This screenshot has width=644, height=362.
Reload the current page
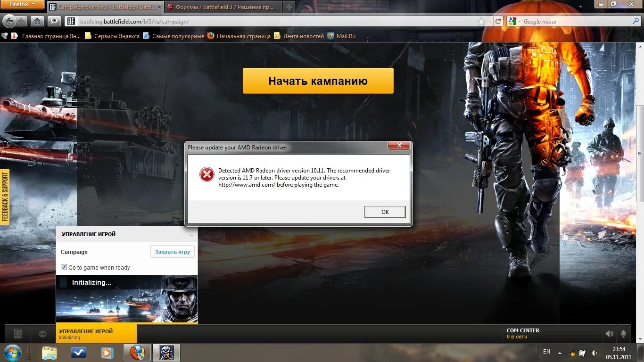pos(498,21)
